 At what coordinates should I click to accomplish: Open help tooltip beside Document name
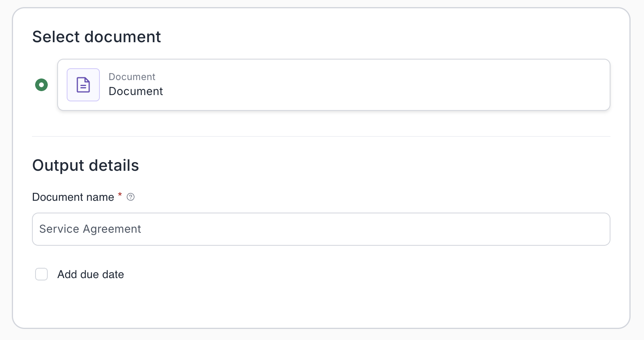pos(131,197)
